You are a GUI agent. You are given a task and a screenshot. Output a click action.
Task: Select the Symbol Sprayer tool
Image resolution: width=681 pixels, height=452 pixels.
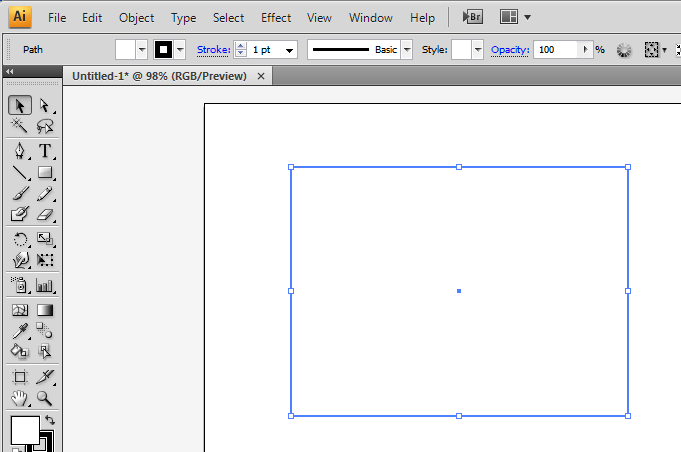click(20, 285)
